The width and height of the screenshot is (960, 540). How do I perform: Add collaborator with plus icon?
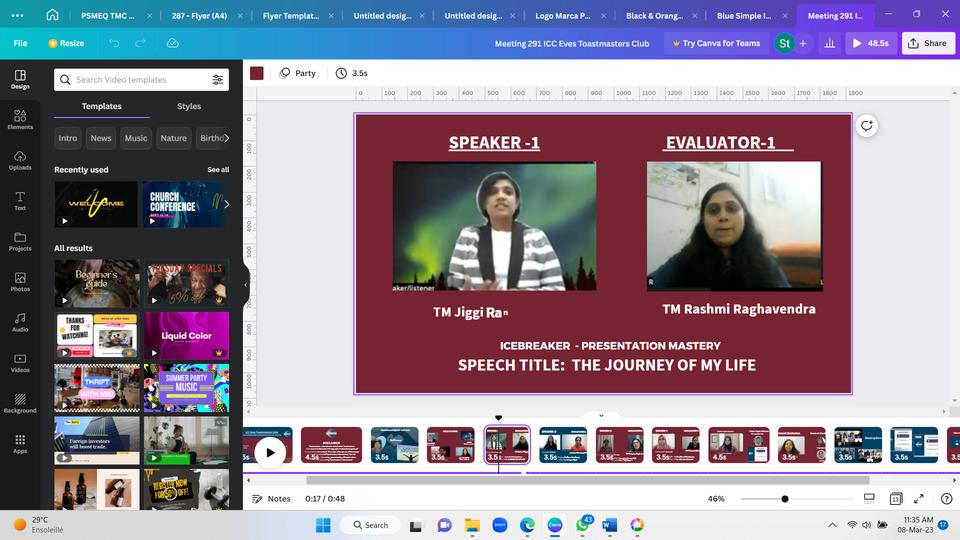[803, 43]
